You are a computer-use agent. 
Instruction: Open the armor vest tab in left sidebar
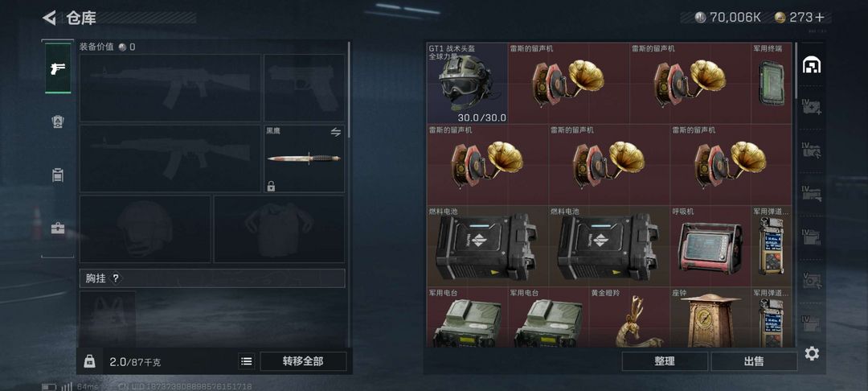(x=58, y=121)
